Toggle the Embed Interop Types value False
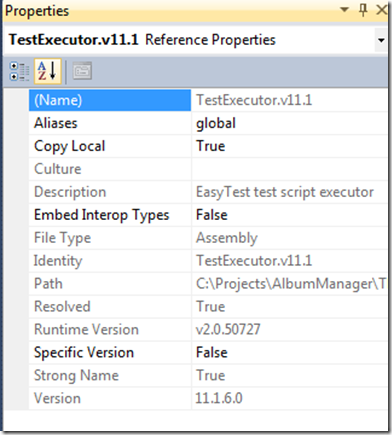 pyautogui.click(x=289, y=215)
